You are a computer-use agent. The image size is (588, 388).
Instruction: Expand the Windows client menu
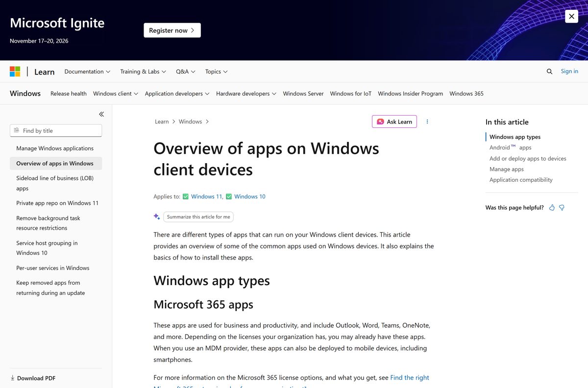pyautogui.click(x=116, y=94)
